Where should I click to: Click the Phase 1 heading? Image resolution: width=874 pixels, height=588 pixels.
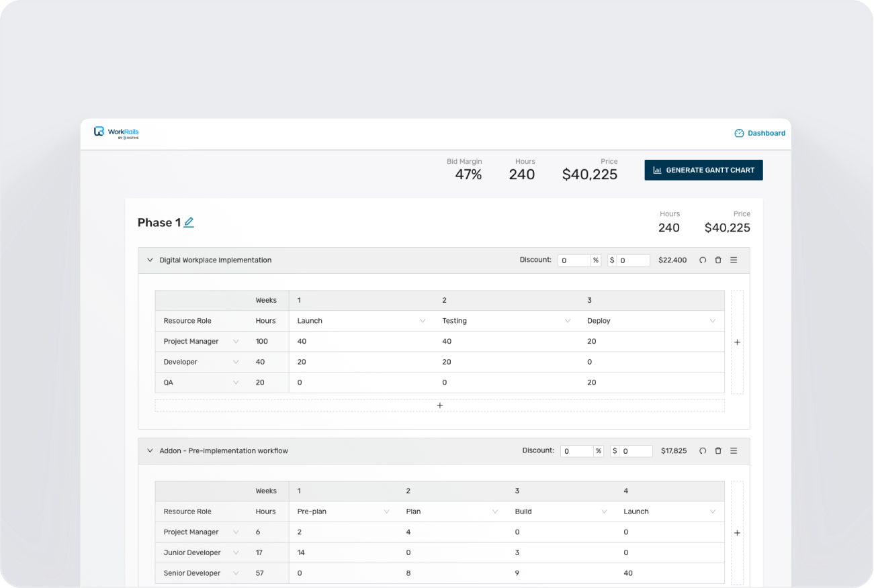click(159, 223)
